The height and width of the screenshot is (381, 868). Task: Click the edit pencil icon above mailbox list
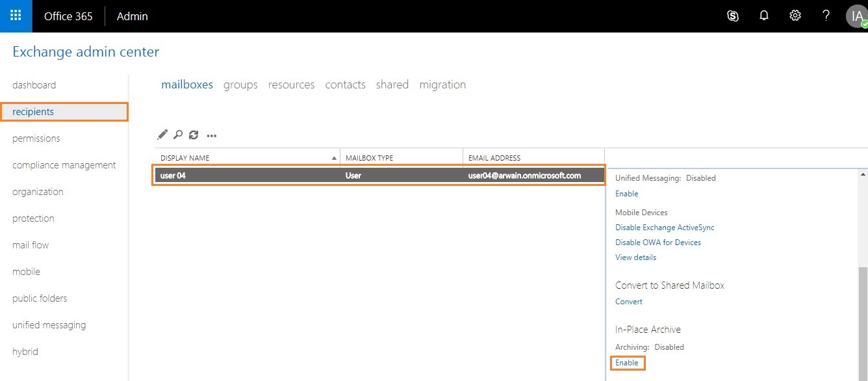coord(162,135)
